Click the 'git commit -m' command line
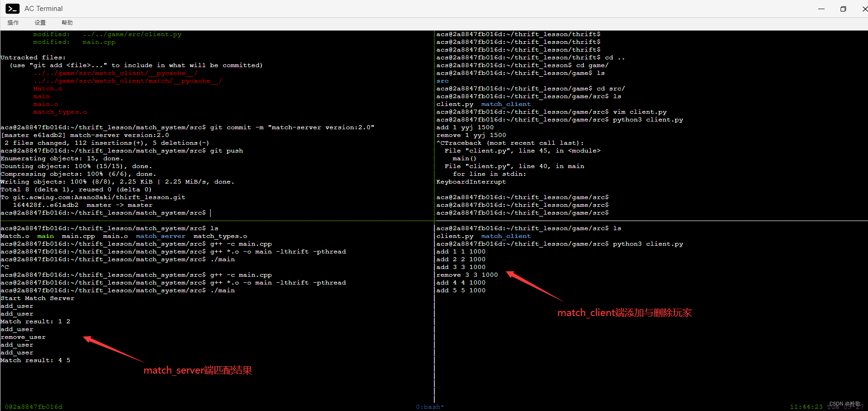Viewport: 868px width, 411px height. pos(187,127)
